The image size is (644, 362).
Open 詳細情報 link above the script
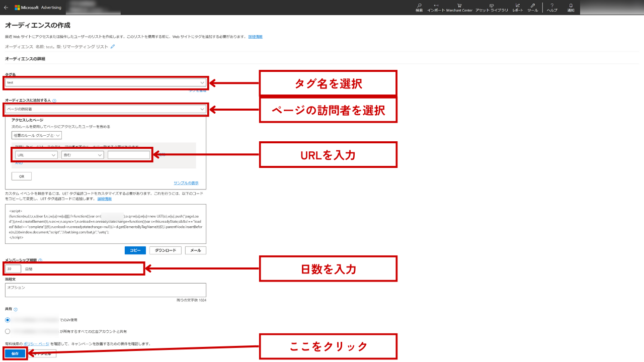105,199
